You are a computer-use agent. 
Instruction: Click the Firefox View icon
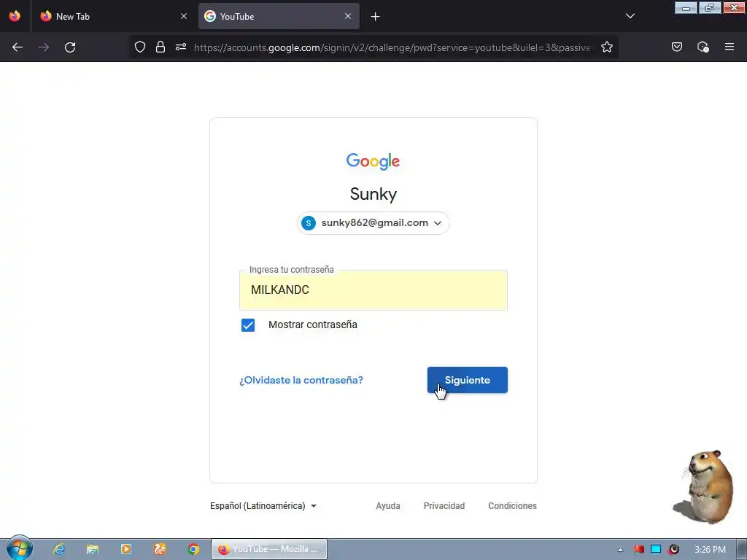point(15,16)
